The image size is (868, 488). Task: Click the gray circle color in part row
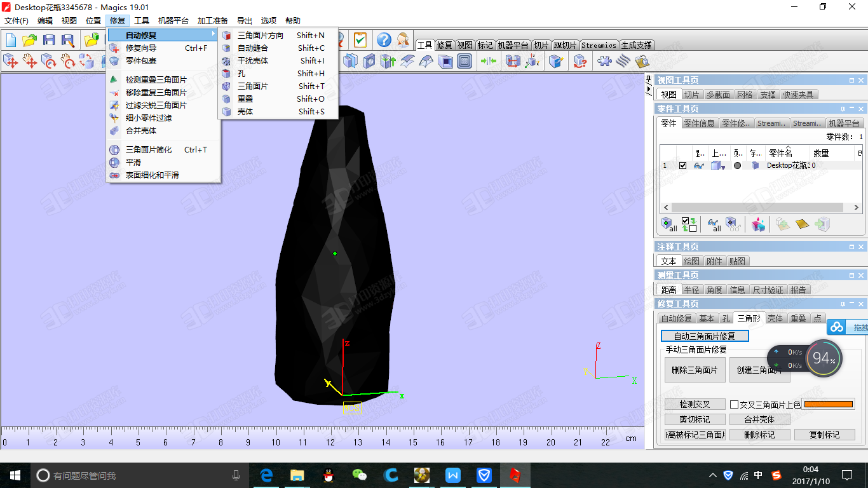737,165
